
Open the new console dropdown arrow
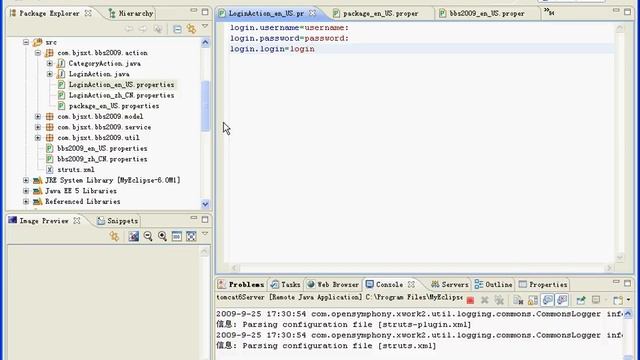click(x=628, y=300)
